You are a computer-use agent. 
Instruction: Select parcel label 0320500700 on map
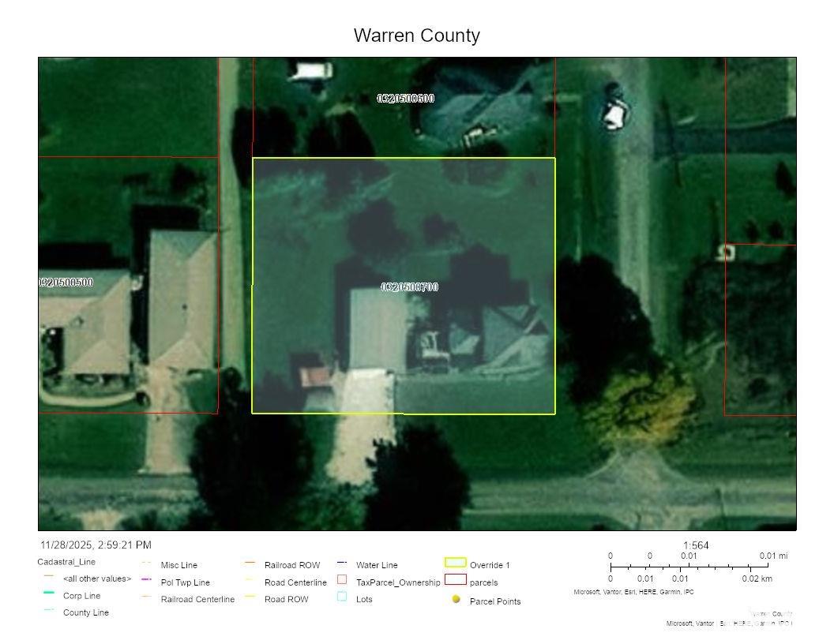coord(409,287)
